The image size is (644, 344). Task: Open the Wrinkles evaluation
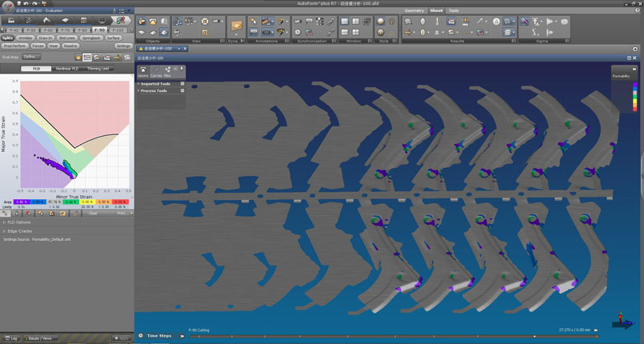click(x=27, y=38)
